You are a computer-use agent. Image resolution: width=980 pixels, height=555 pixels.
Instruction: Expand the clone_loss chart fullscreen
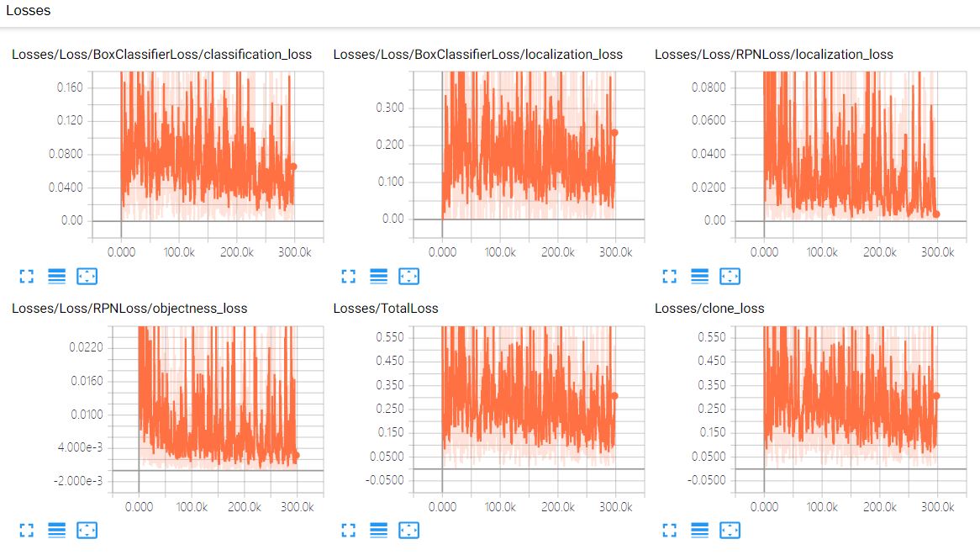point(669,531)
